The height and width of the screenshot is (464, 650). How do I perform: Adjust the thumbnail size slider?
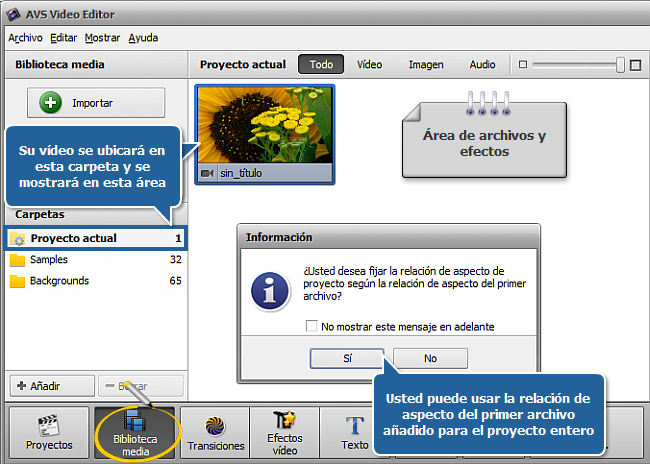point(620,65)
